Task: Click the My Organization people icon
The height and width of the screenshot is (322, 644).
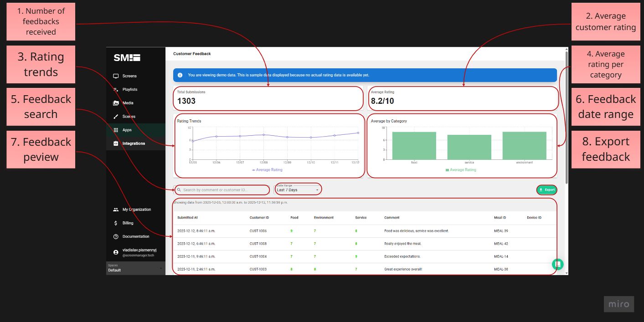Action: pos(116,210)
